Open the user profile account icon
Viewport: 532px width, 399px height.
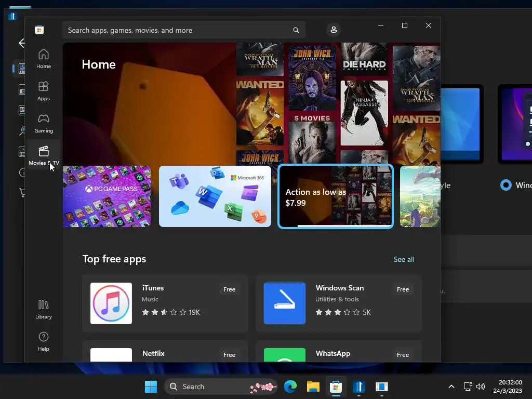click(x=334, y=30)
